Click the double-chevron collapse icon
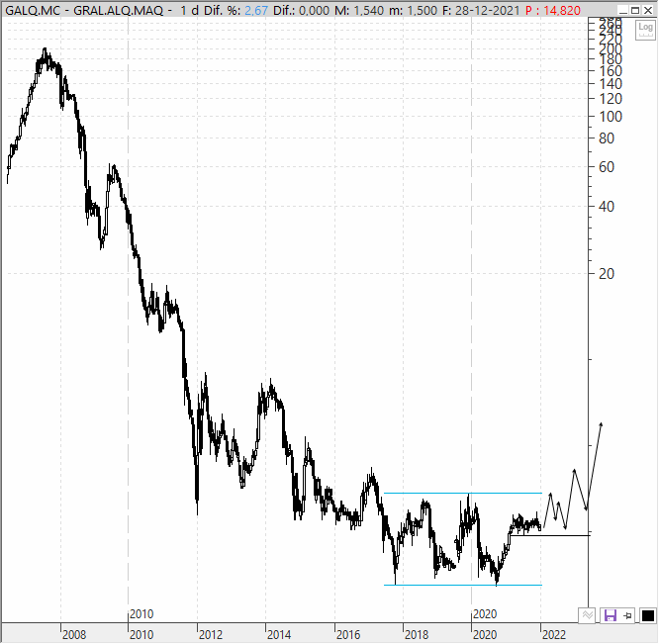 click(587, 615)
